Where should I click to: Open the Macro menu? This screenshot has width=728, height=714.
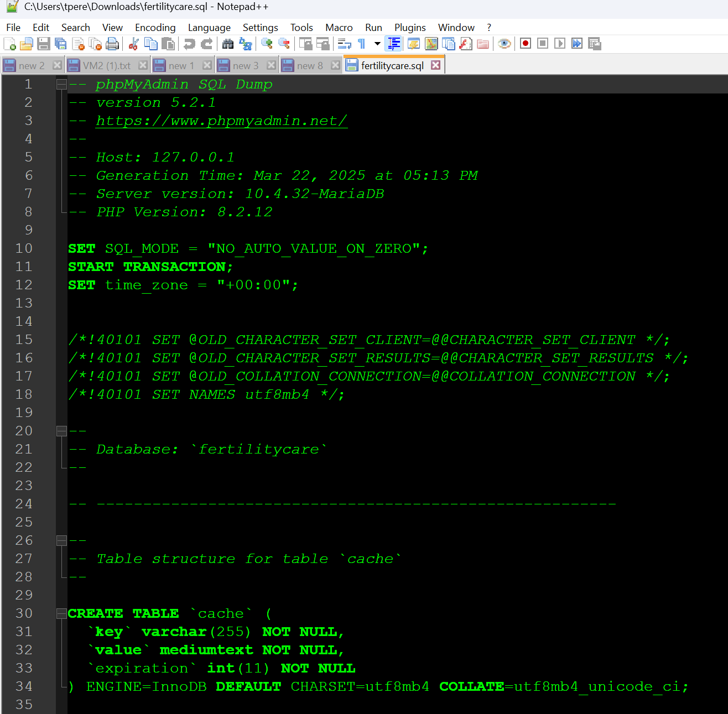339,27
